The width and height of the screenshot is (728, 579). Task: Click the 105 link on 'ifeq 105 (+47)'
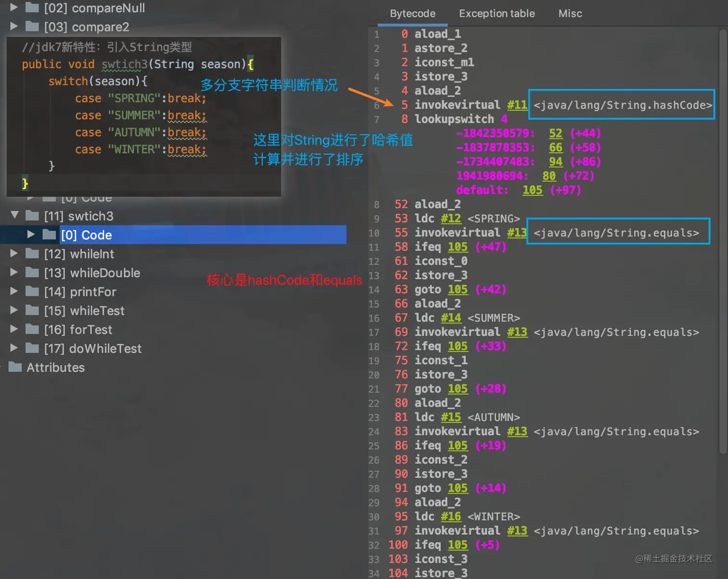point(458,247)
